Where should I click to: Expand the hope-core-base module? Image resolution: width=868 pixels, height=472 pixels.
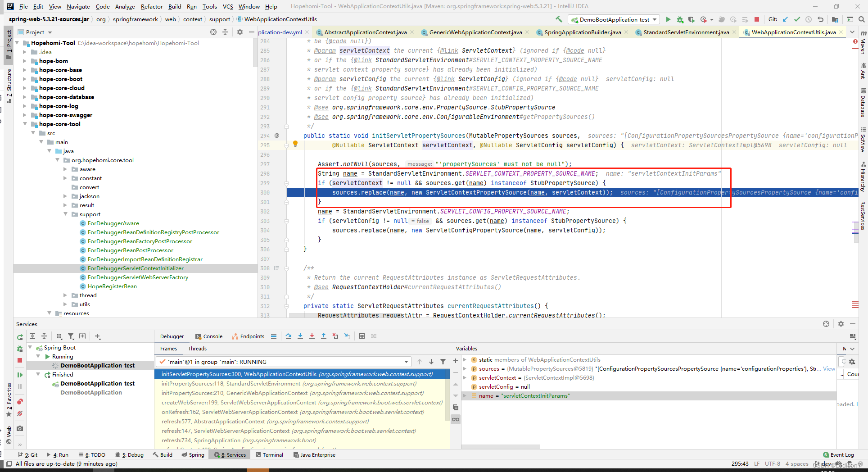pyautogui.click(x=25, y=70)
